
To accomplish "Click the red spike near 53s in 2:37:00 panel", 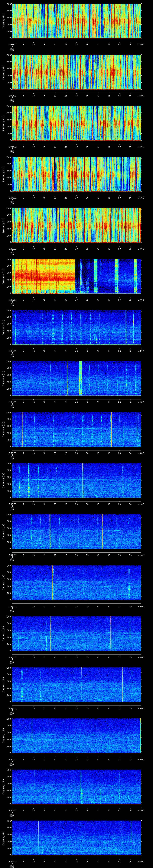I will 126,327.
